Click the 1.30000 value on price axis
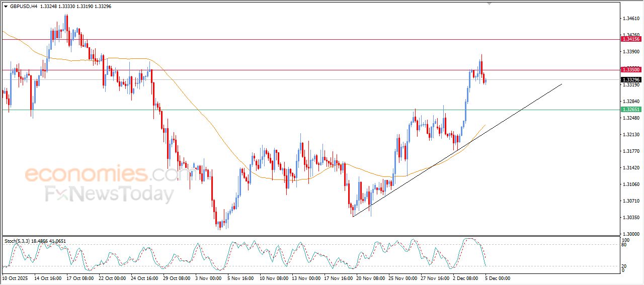 (630, 234)
